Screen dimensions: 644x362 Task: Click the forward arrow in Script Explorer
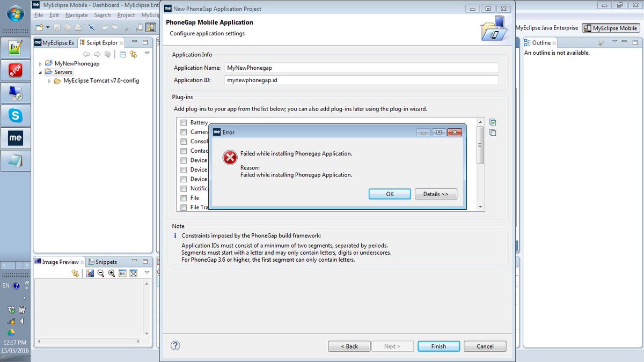97,54
